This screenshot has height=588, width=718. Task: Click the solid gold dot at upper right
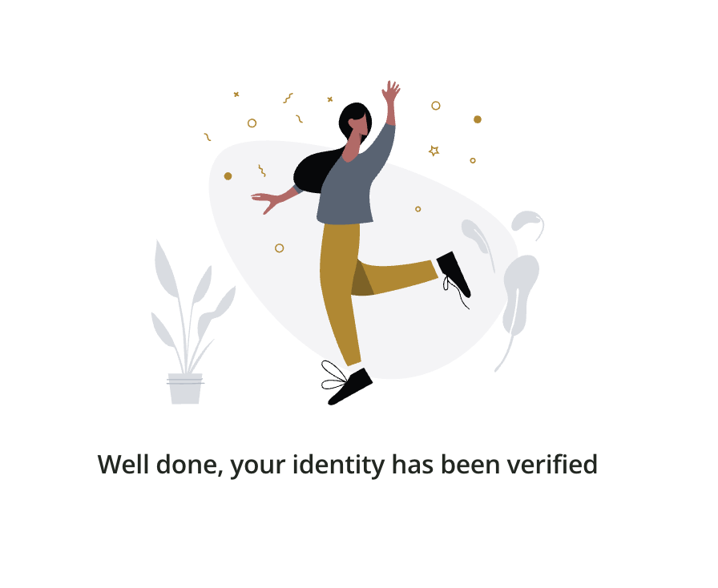tap(477, 119)
